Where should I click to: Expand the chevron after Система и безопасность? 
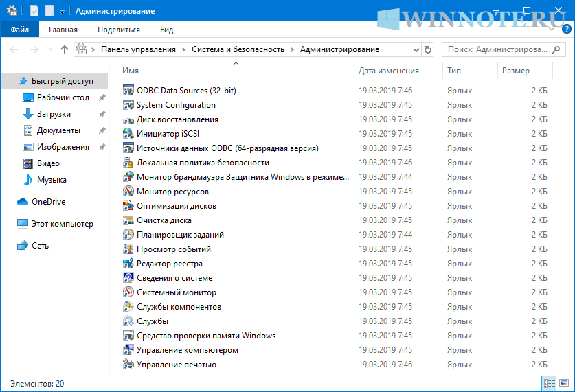(292, 50)
